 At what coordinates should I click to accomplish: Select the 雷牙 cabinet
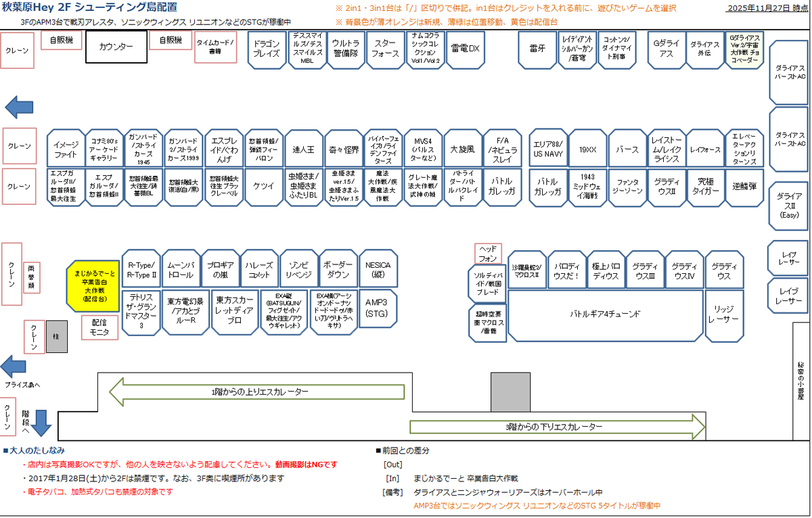(x=537, y=49)
